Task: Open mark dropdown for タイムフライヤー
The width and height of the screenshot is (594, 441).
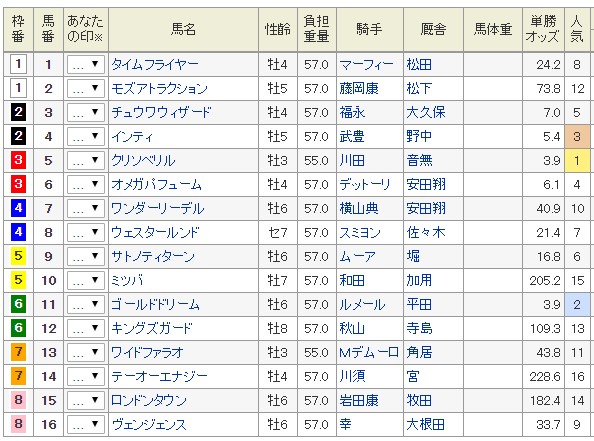Action: (x=86, y=65)
